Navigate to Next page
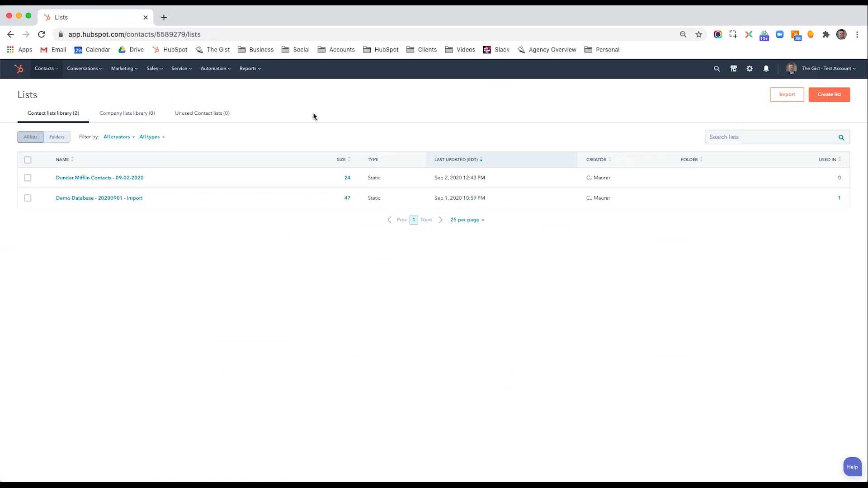868x488 pixels. [x=426, y=219]
